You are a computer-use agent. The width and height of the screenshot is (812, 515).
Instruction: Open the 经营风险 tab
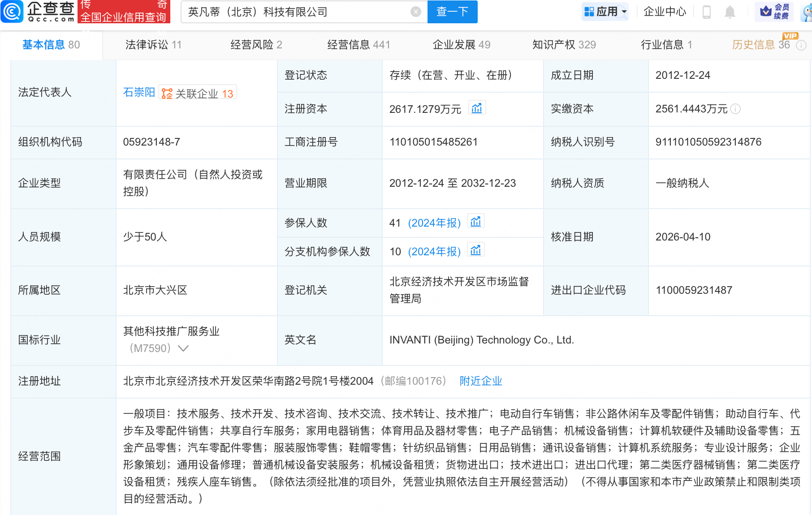click(x=256, y=45)
